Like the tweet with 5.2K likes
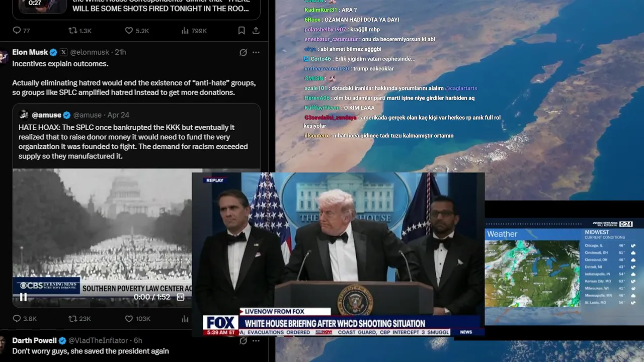The width and height of the screenshot is (644, 362). coord(137,31)
